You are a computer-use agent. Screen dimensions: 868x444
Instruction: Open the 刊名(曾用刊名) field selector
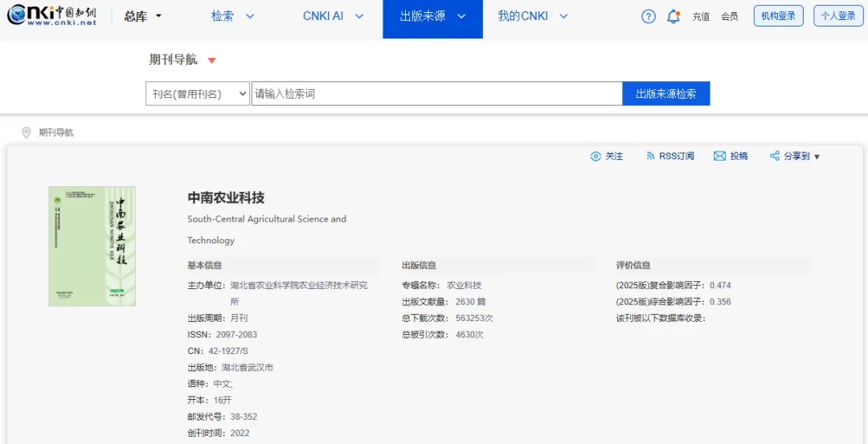[x=198, y=94]
